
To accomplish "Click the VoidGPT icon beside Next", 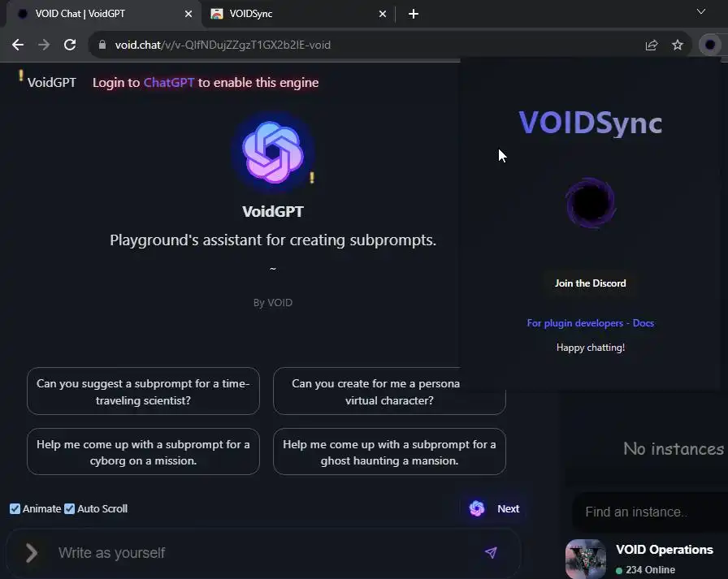I will [x=477, y=509].
